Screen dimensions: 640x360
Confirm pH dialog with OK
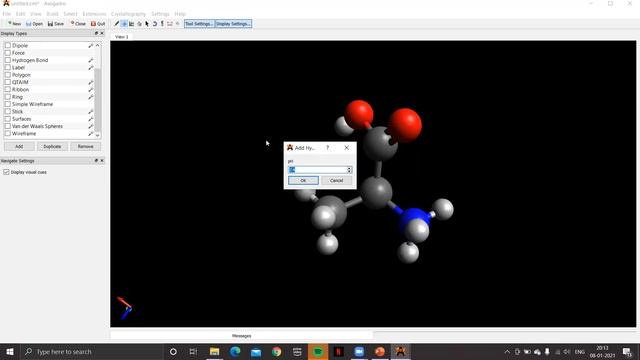pos(303,180)
